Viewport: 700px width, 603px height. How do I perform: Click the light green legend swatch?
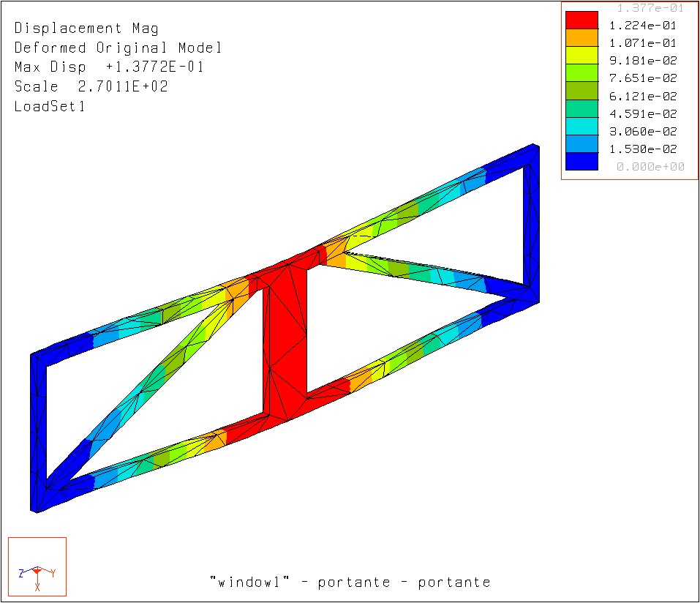coord(582,73)
